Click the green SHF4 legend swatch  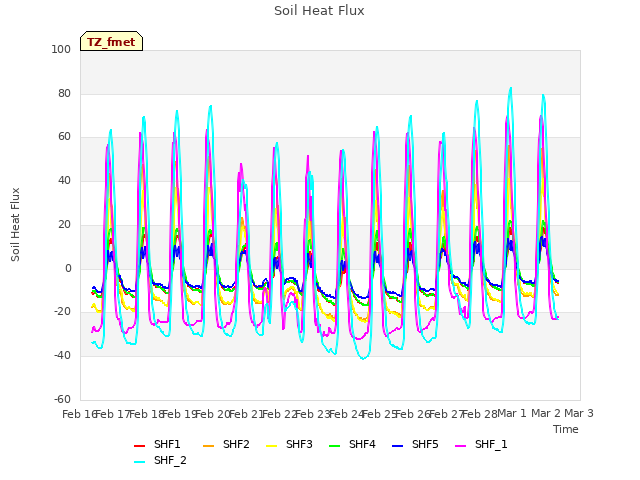point(334,446)
